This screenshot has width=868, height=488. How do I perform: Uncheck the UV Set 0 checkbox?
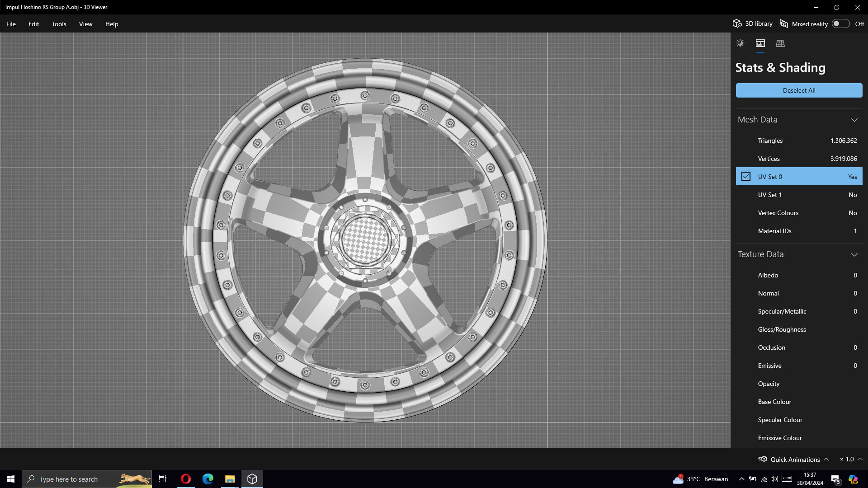point(746,177)
